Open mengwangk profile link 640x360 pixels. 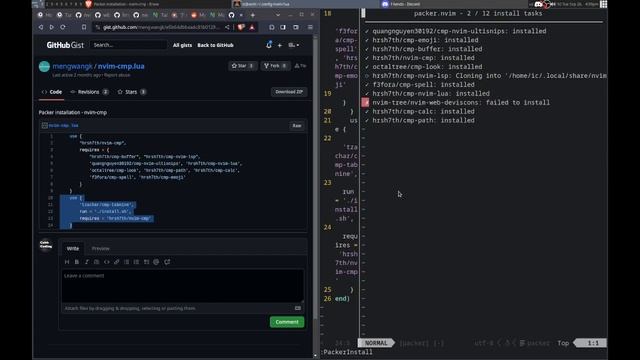[72, 66]
